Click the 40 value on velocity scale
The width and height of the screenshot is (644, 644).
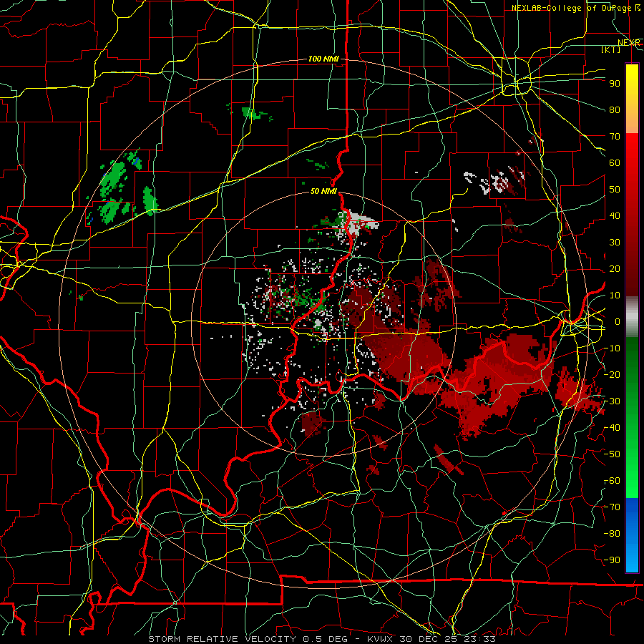coord(615,215)
